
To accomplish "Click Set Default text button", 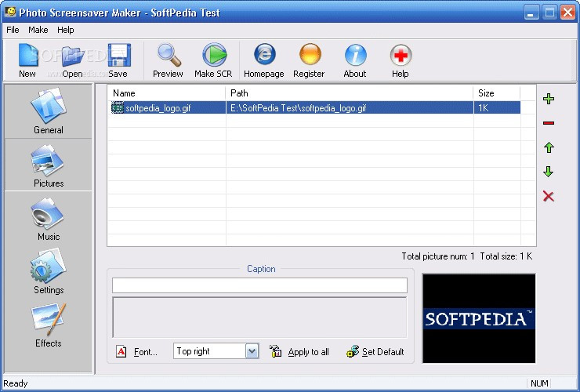I will (382, 352).
